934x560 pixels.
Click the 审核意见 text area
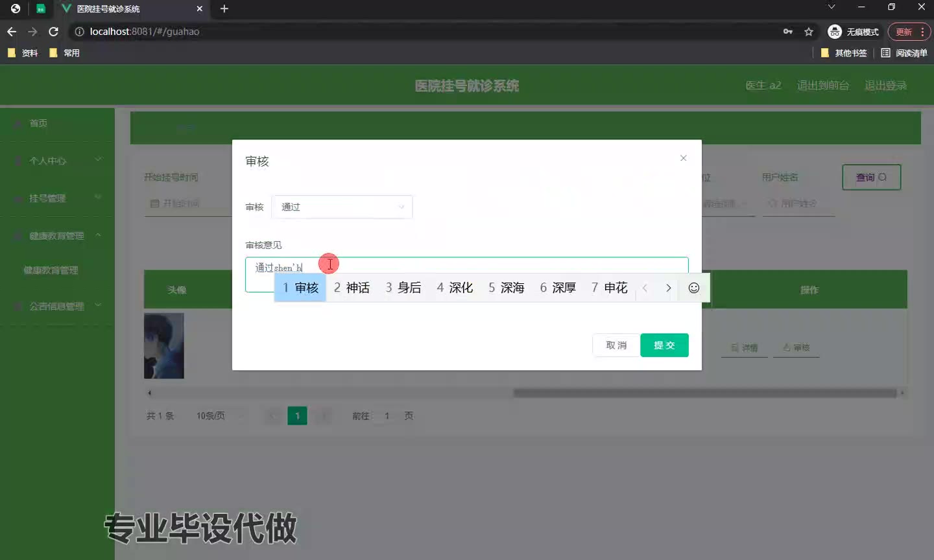click(x=466, y=274)
